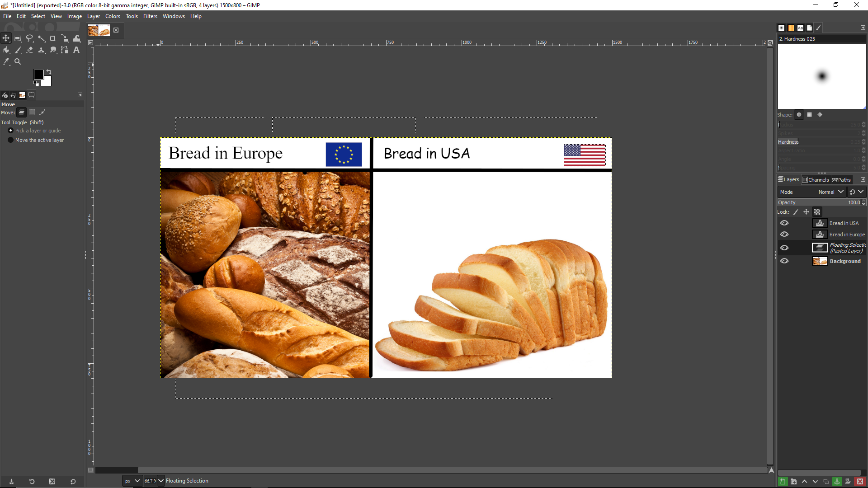Reset tool options to default values
Viewport: 868px width, 488px height.
click(x=73, y=482)
